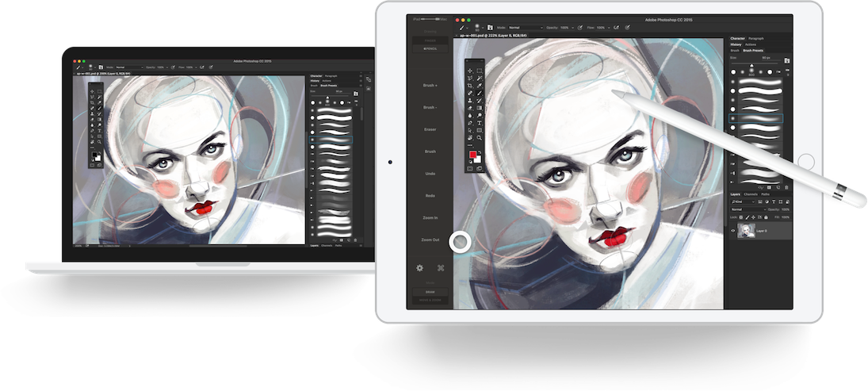Select the Healing Brush tool on iPad

tap(470, 93)
